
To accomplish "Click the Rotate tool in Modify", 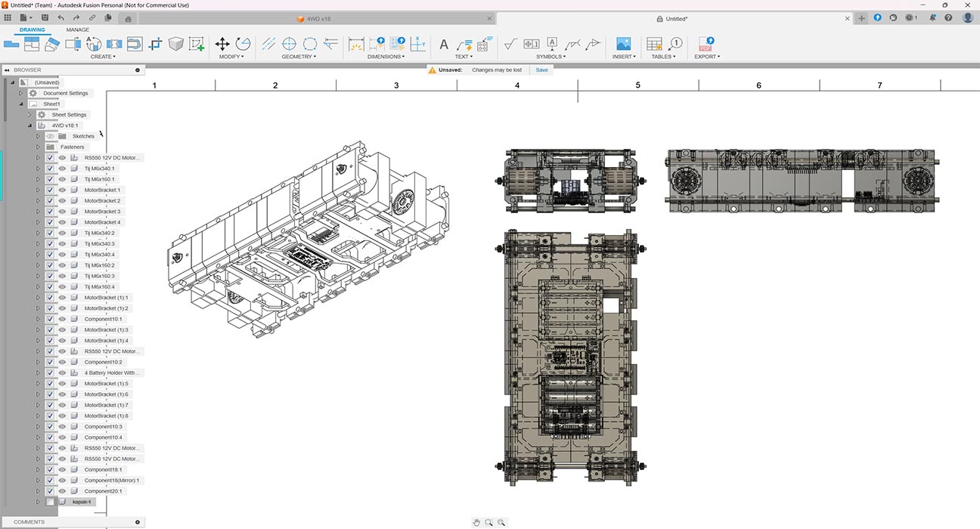I will [x=243, y=45].
